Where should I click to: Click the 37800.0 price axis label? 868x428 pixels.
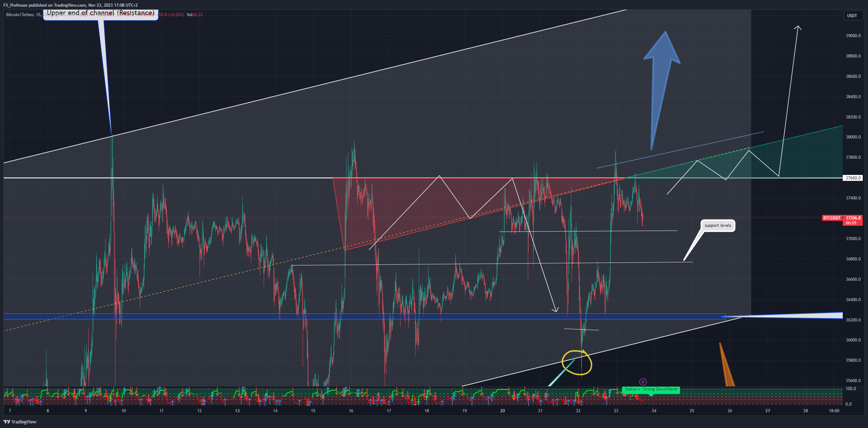point(853,157)
